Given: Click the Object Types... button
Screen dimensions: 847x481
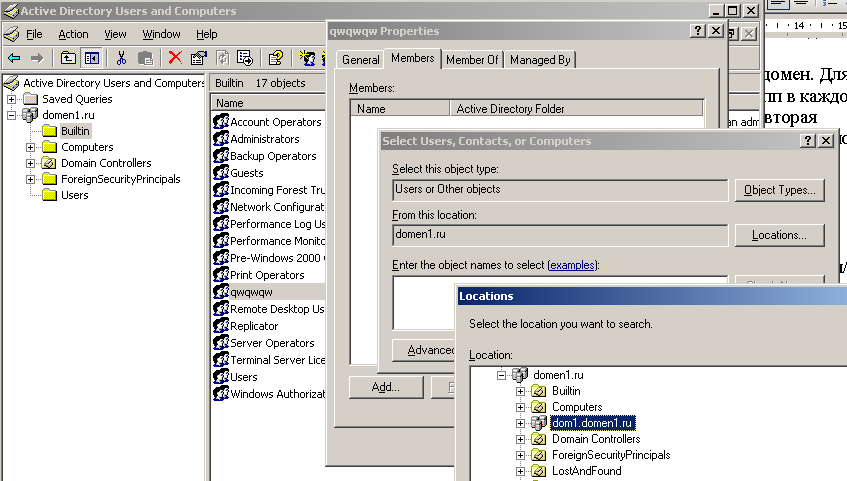Looking at the screenshot, I should [x=779, y=190].
